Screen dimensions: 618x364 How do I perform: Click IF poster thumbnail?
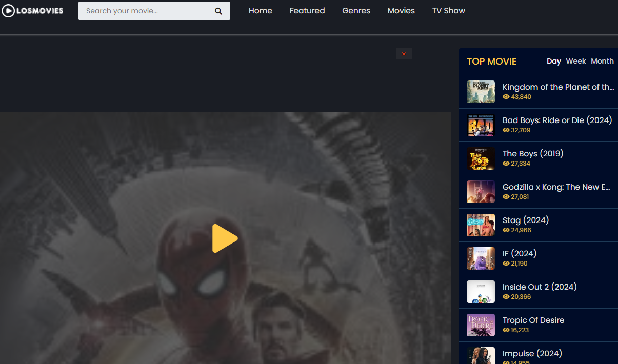(481, 258)
